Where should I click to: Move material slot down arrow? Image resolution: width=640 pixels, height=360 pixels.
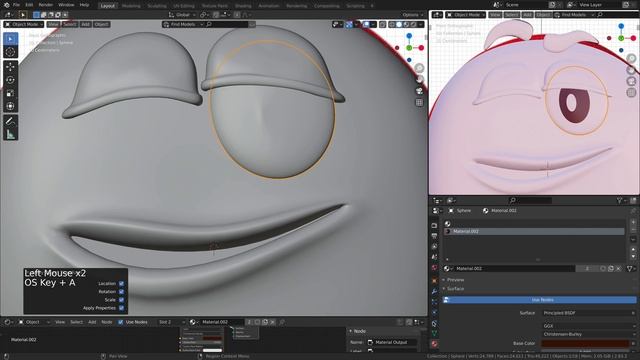633,256
